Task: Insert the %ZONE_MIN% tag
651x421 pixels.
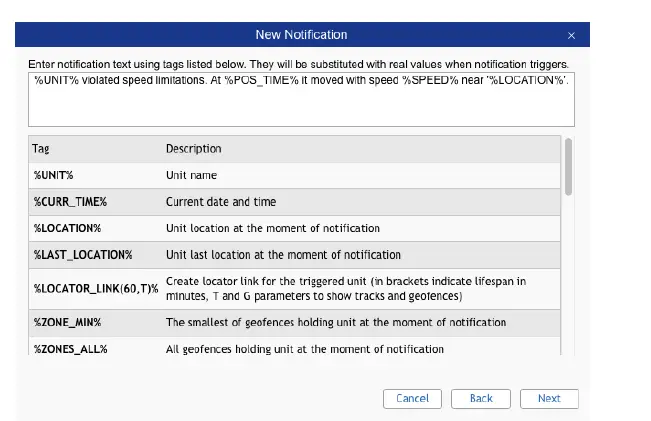Action: pyautogui.click(x=67, y=323)
